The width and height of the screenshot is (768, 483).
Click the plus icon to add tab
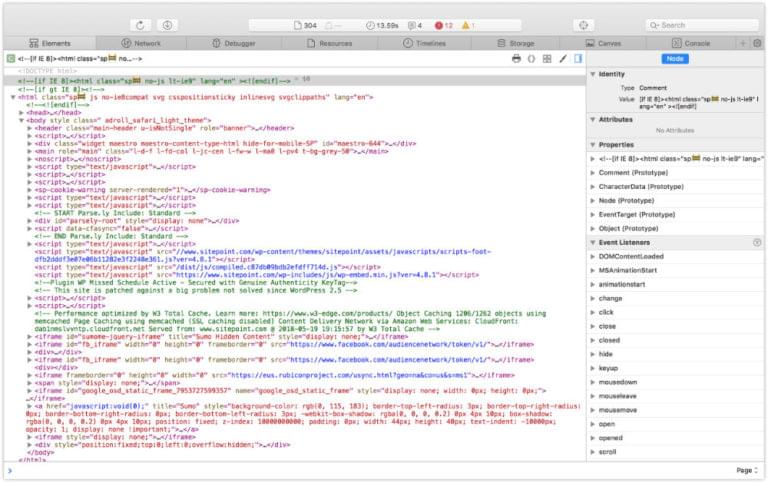(x=742, y=43)
